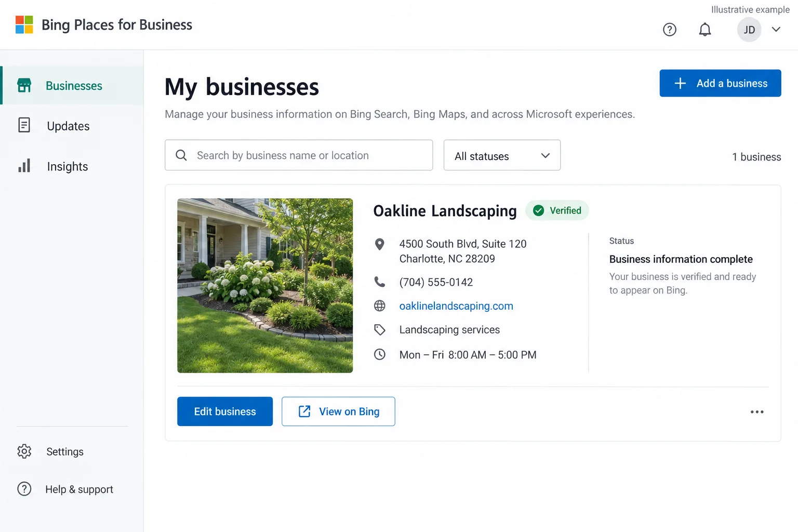Screen dimensions: 798x532
Task: Click the Updates document icon
Action: coord(24,125)
